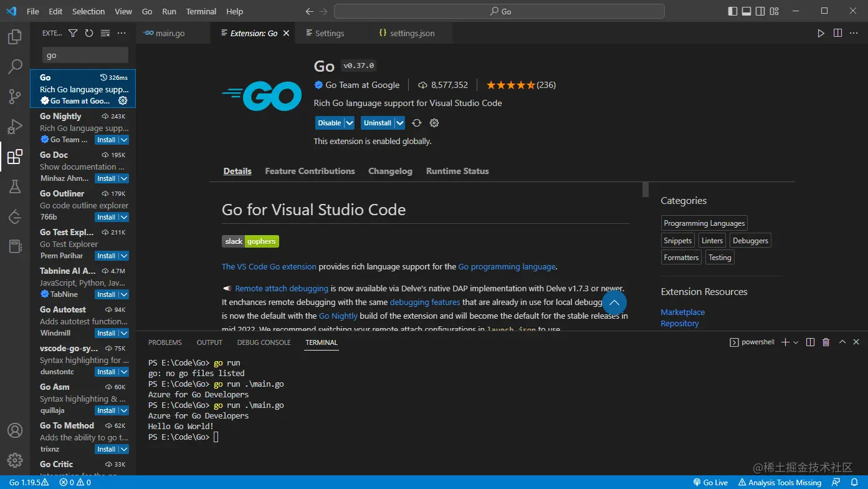Screen dimensions: 868x489
Task: Split the terminal panel
Action: tap(810, 342)
